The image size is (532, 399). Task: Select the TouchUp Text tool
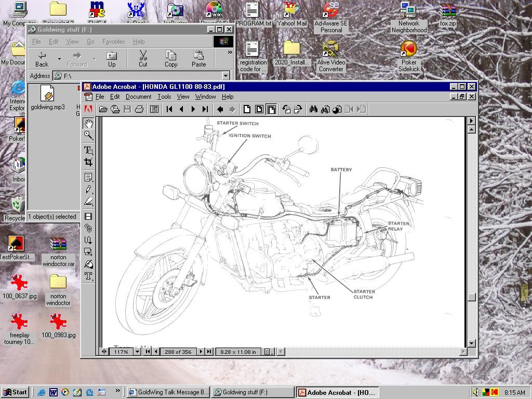[88, 276]
